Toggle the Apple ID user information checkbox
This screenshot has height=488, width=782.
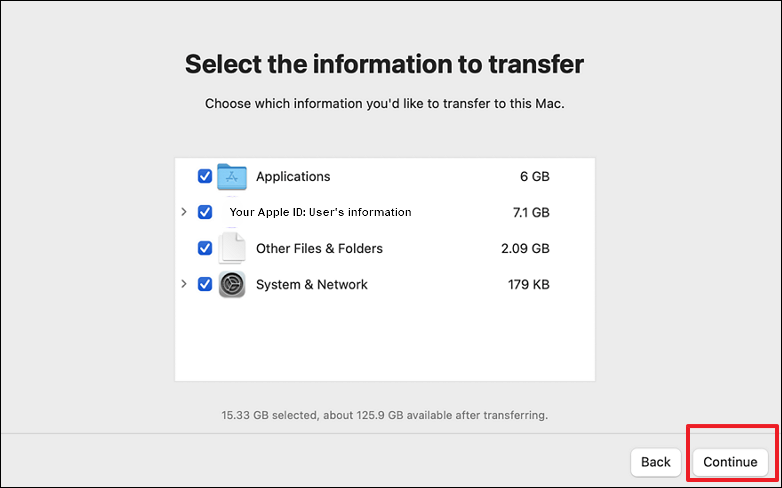pos(205,212)
